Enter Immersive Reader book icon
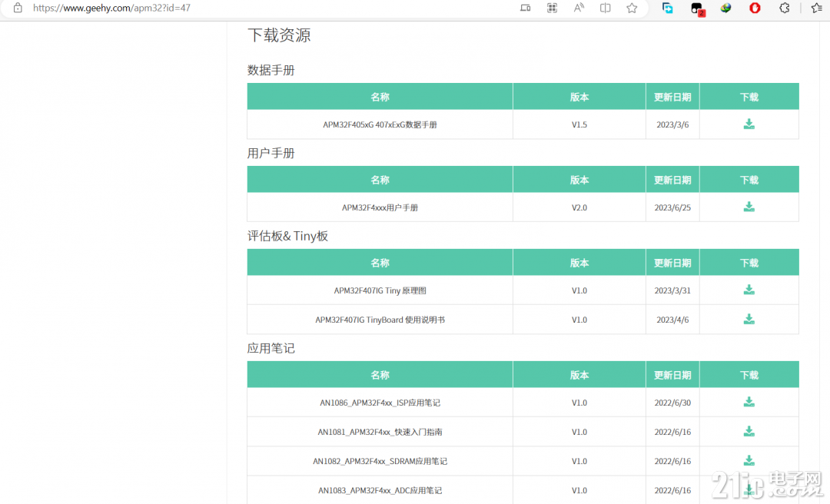Viewport: 830px width, 504px height. (605, 8)
